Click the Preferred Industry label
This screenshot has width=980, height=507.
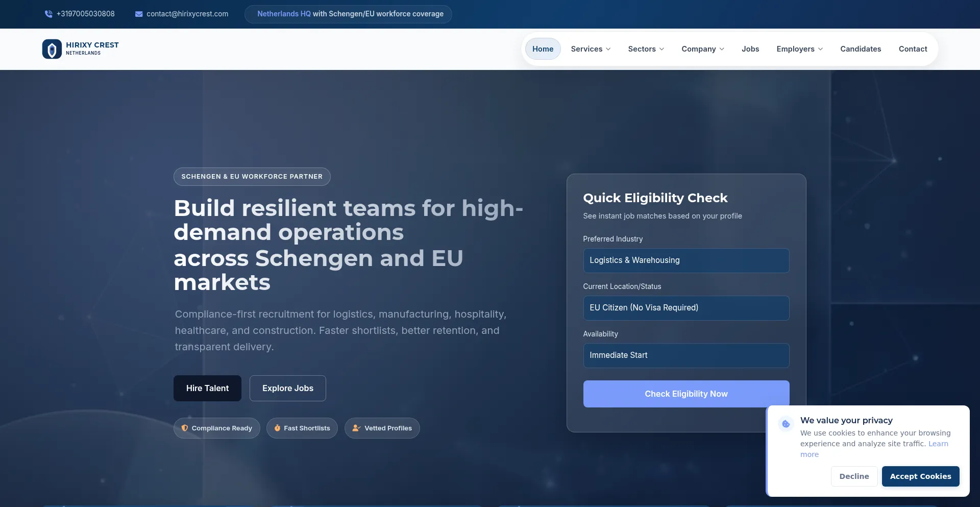[612, 239]
